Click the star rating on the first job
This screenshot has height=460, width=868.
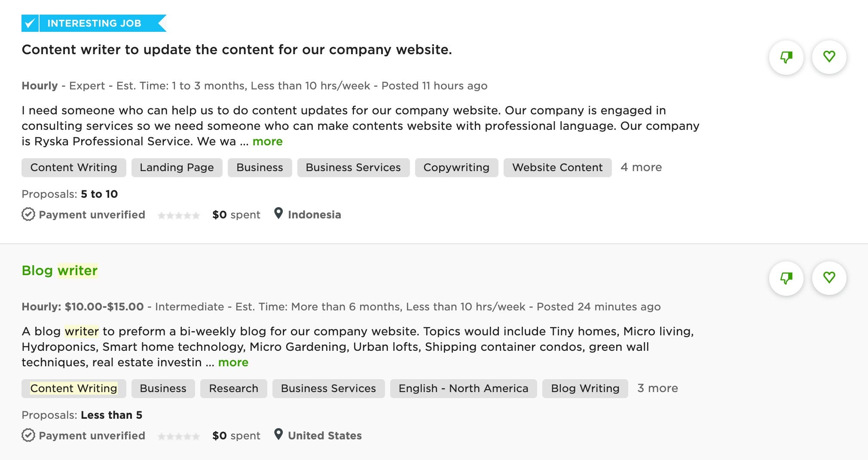pyautogui.click(x=179, y=215)
